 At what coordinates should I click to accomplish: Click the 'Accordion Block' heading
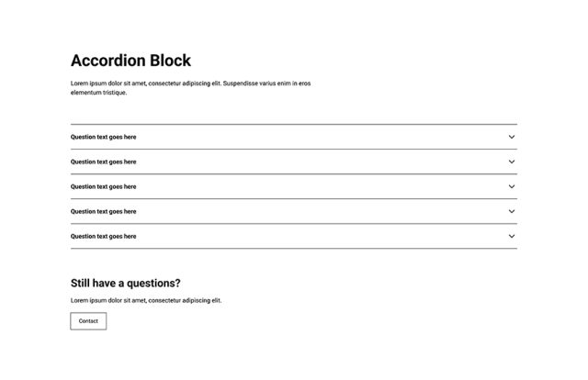click(x=130, y=61)
